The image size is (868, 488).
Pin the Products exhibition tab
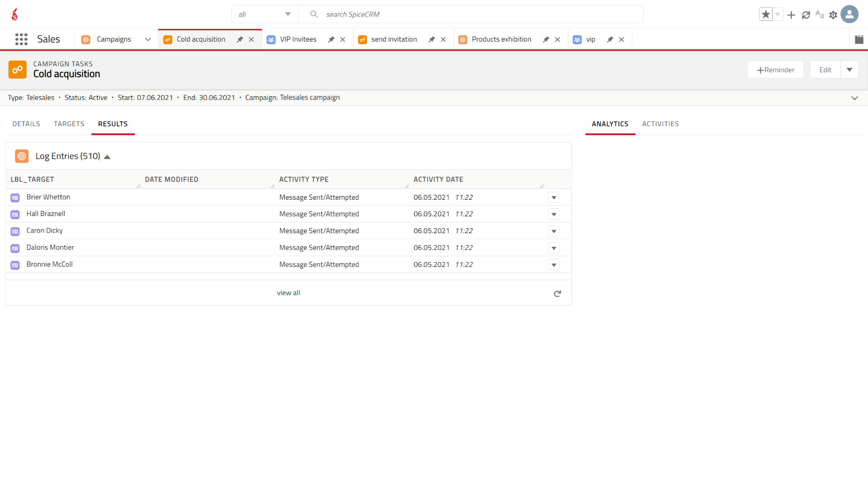546,40
